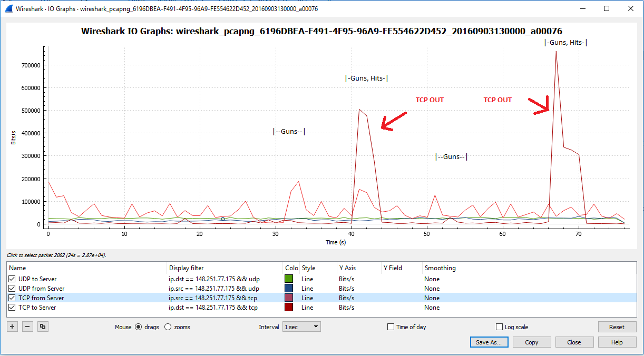The width and height of the screenshot is (644, 356).
Task: Select the mouse zooms radio button
Action: pos(168,327)
